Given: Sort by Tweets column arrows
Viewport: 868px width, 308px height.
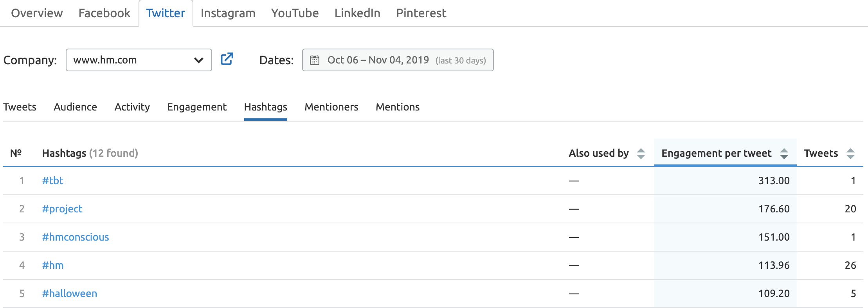Looking at the screenshot, I should click(x=850, y=153).
